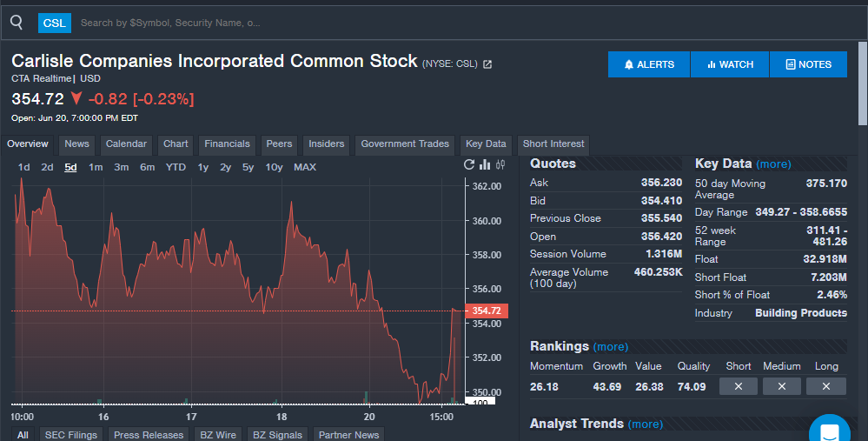Screen dimensions: 868x441
Task: Open the Key Data (more) link
Action: (773, 164)
